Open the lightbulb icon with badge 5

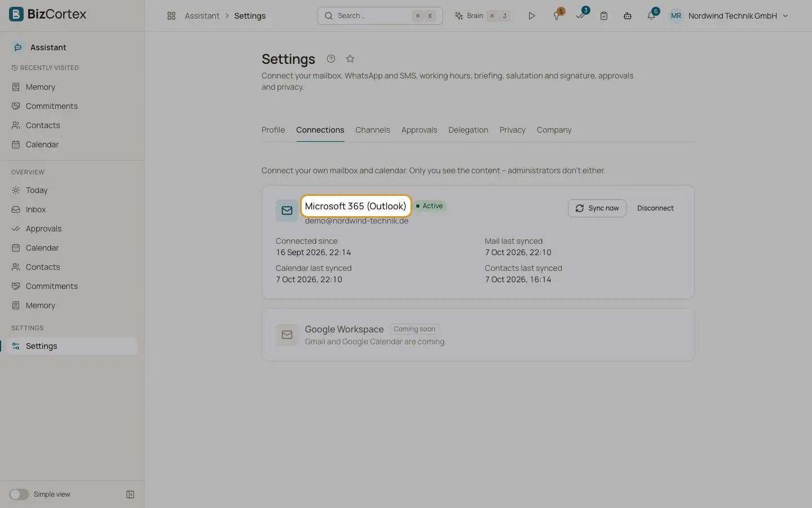coord(557,15)
